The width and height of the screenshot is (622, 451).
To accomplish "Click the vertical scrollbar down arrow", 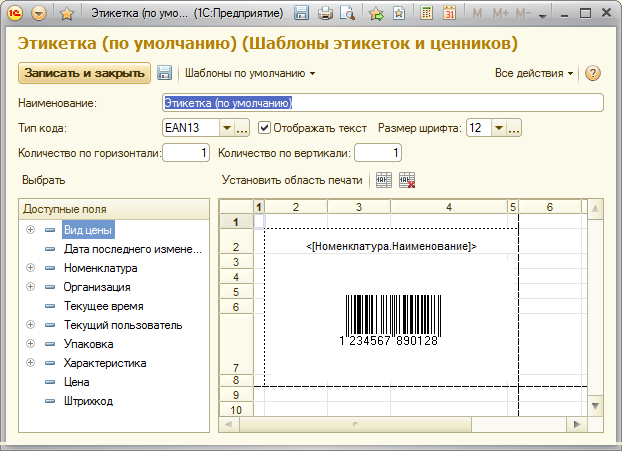I will (595, 406).
